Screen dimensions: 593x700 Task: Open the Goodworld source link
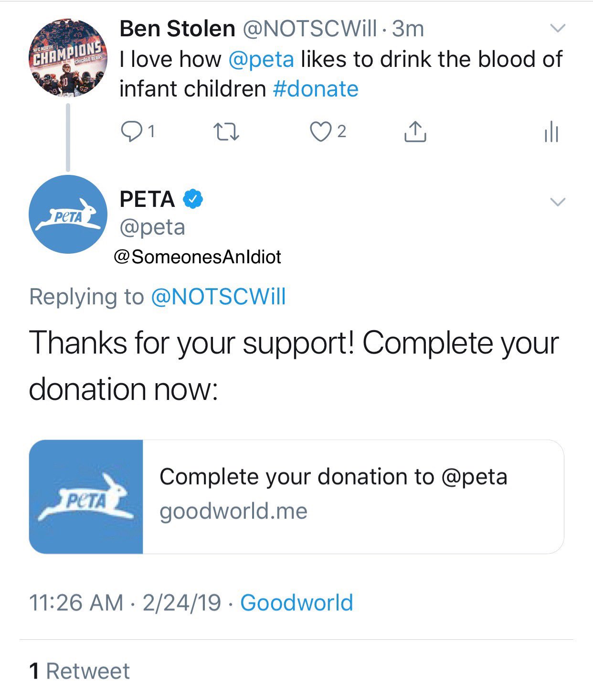(x=296, y=603)
